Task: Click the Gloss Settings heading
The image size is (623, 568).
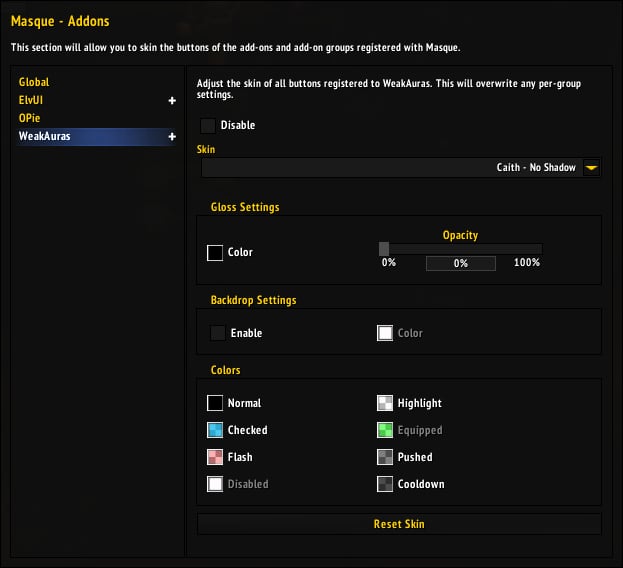Action: pos(245,207)
